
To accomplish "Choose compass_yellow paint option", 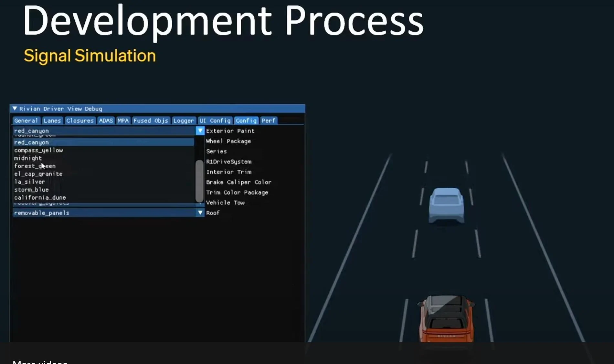I will (103, 150).
